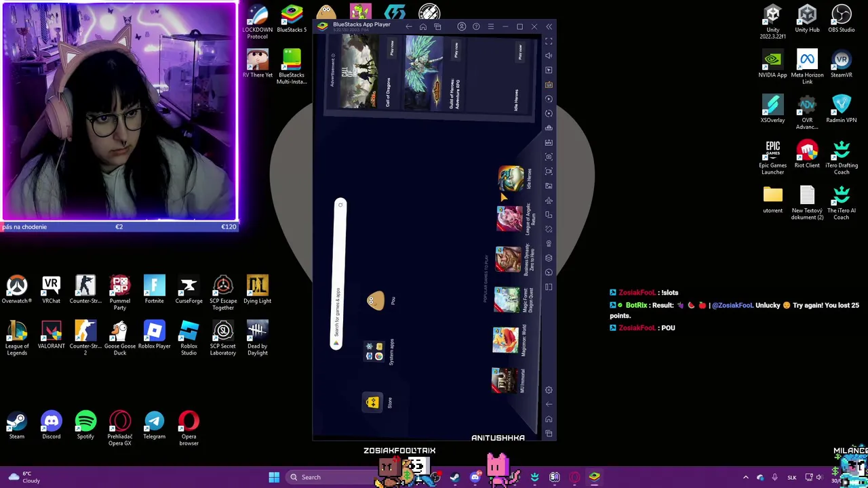Viewport: 868px width, 488px height.
Task: Open VALORANT desktop shortcut
Action: coord(51,335)
